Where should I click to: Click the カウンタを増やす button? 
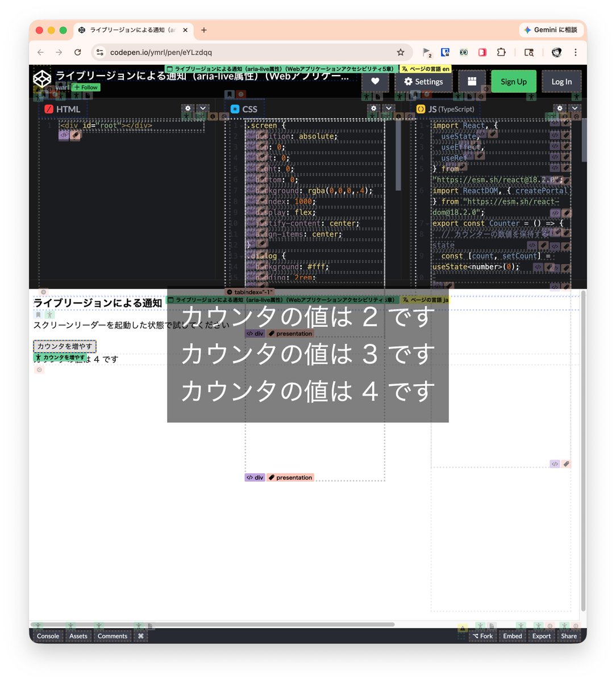[65, 346]
